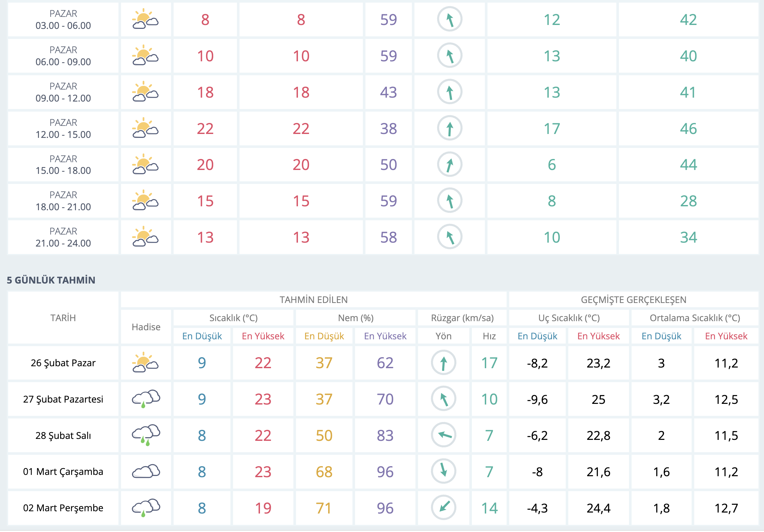Click the wind direction icon for 26 Şubat Pazar
Image resolution: width=764 pixels, height=532 pixels.
pyautogui.click(x=444, y=362)
